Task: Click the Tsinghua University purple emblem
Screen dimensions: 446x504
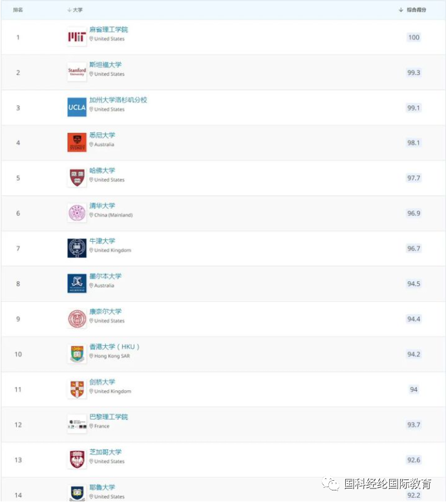Action: pos(77,213)
